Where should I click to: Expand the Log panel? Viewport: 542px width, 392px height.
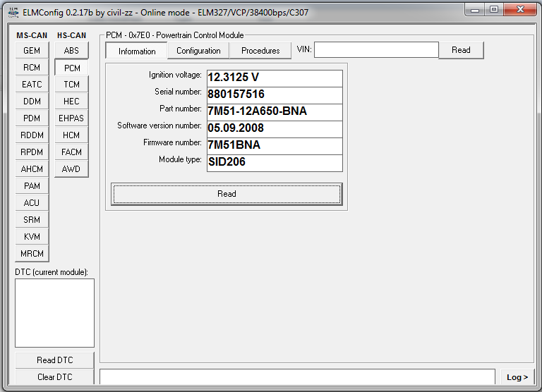click(x=517, y=377)
